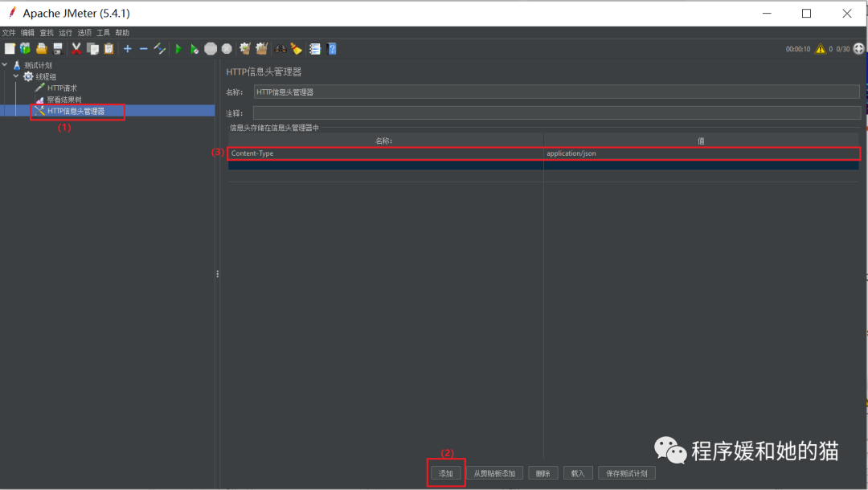Open the 查找 menu
868x490 pixels.
tap(47, 33)
